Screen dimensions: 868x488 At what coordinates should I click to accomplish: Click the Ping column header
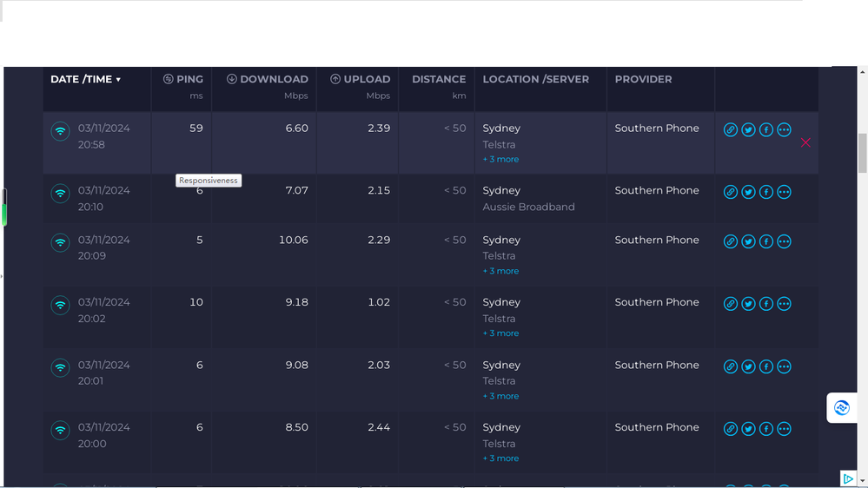pyautogui.click(x=183, y=79)
